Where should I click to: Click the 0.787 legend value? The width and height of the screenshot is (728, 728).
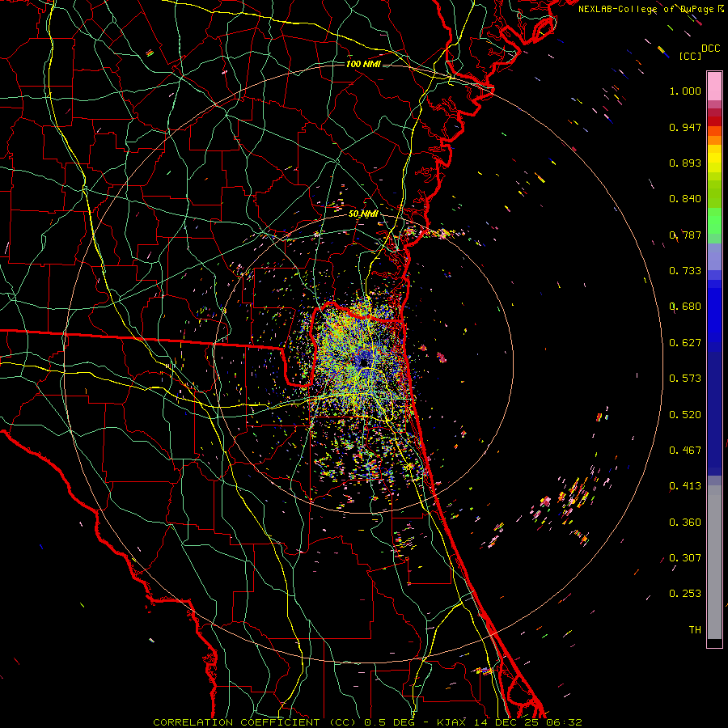(x=685, y=235)
